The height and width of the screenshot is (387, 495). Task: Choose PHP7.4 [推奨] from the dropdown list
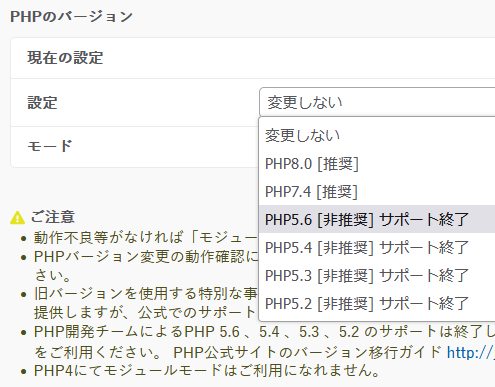pyautogui.click(x=377, y=192)
